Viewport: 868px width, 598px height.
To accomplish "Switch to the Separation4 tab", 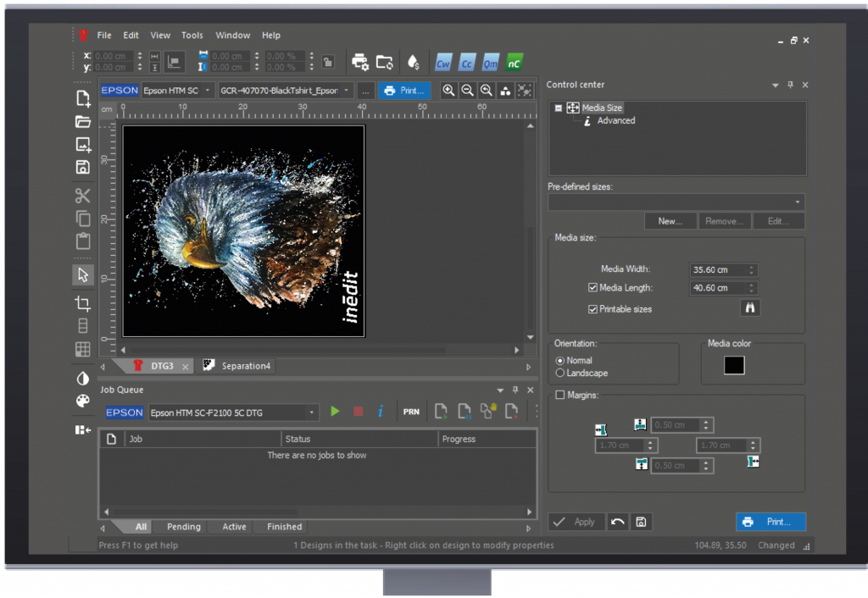I will pos(244,365).
